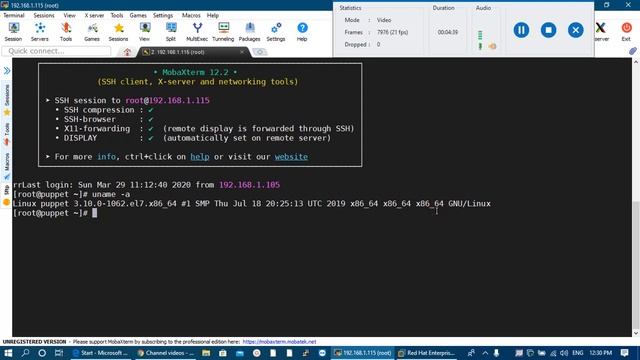Open the Tunneling toolbar icon
The image size is (640, 360).
pyautogui.click(x=223, y=32)
